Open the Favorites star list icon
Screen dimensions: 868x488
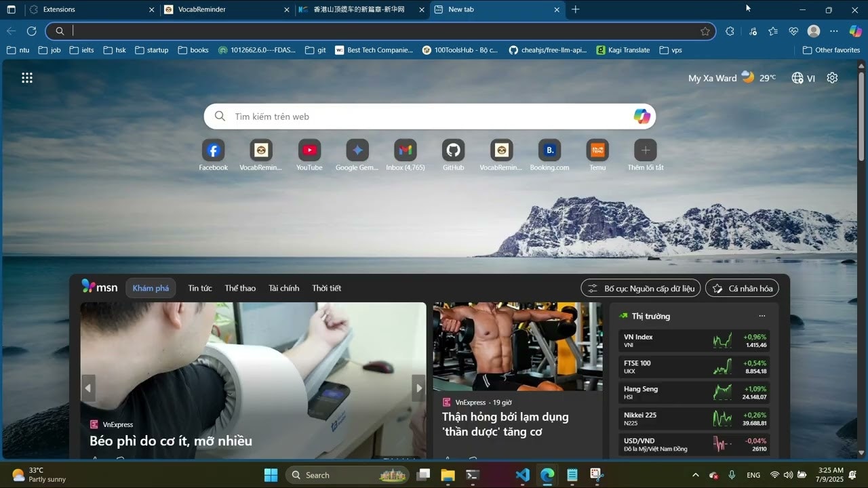click(773, 31)
